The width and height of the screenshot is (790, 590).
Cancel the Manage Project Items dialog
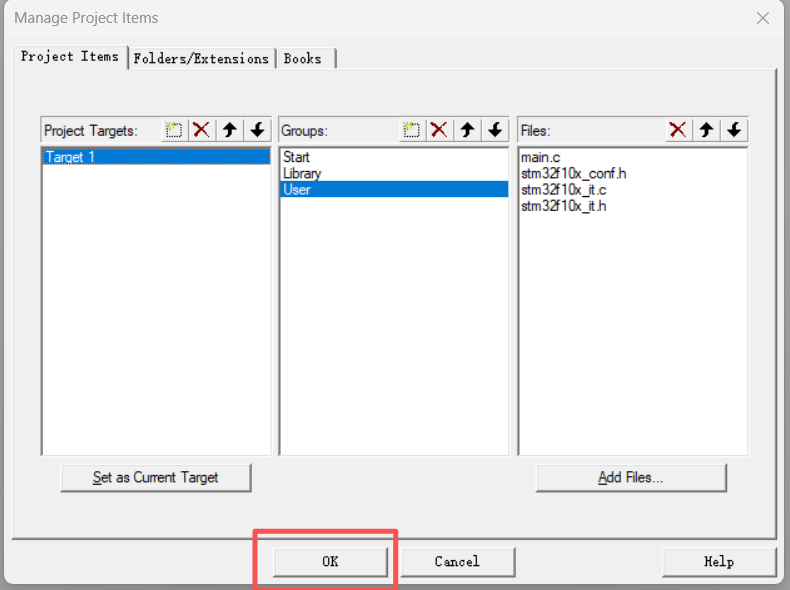pyautogui.click(x=457, y=561)
